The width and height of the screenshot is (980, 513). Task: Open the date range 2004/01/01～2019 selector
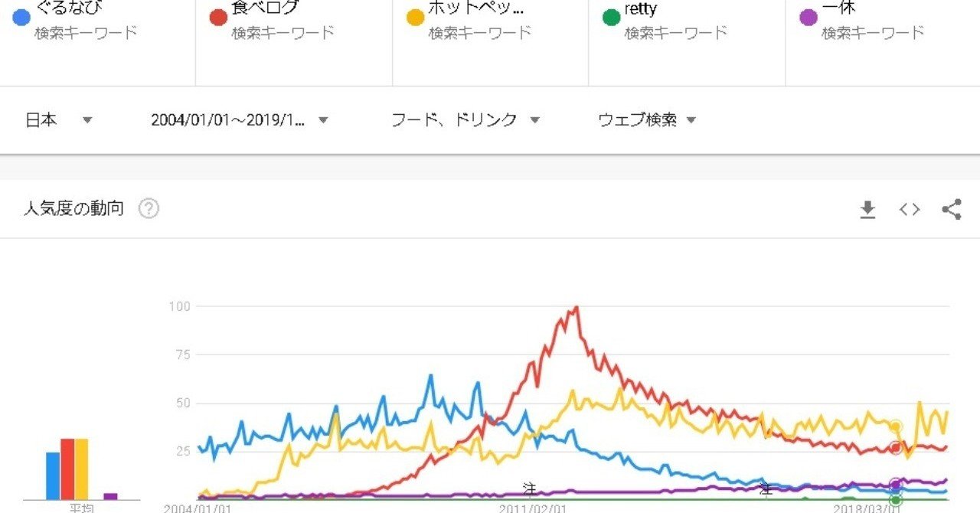click(237, 119)
